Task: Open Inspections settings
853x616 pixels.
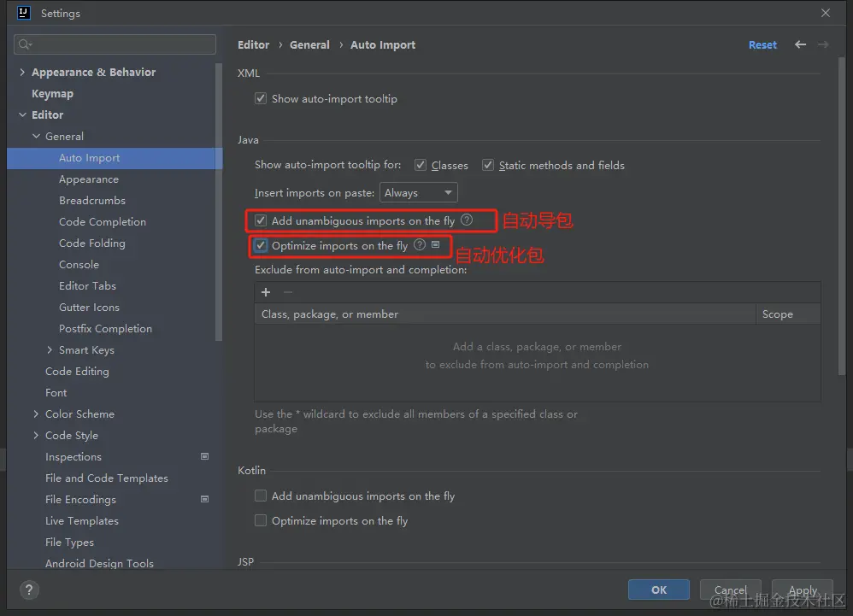Action: point(73,457)
